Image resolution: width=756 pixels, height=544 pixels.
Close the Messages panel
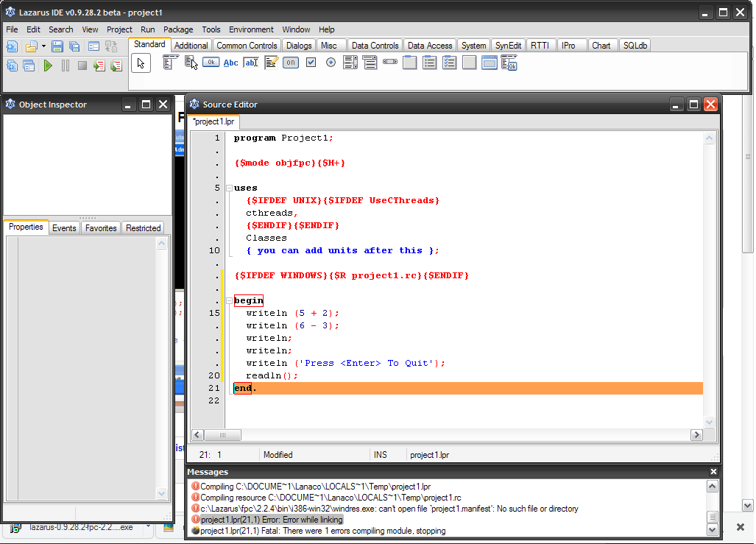click(713, 472)
